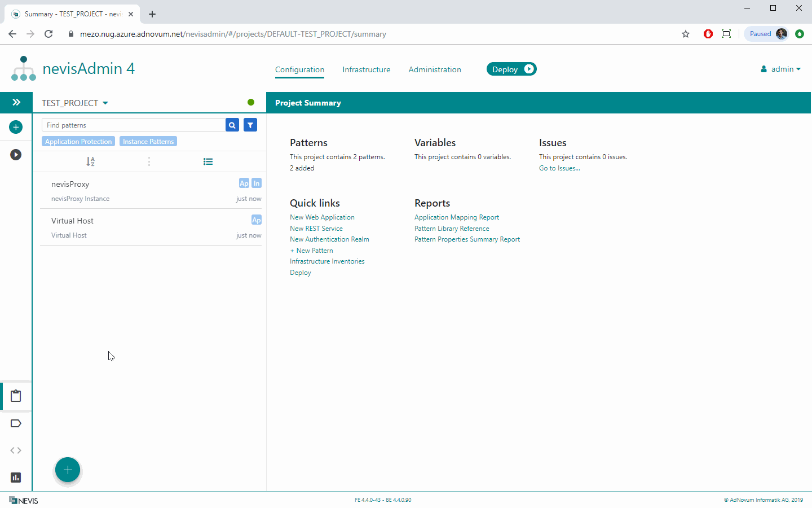Expand the sidebar with double chevron icon
The width and height of the screenshot is (812, 508).
pyautogui.click(x=16, y=102)
